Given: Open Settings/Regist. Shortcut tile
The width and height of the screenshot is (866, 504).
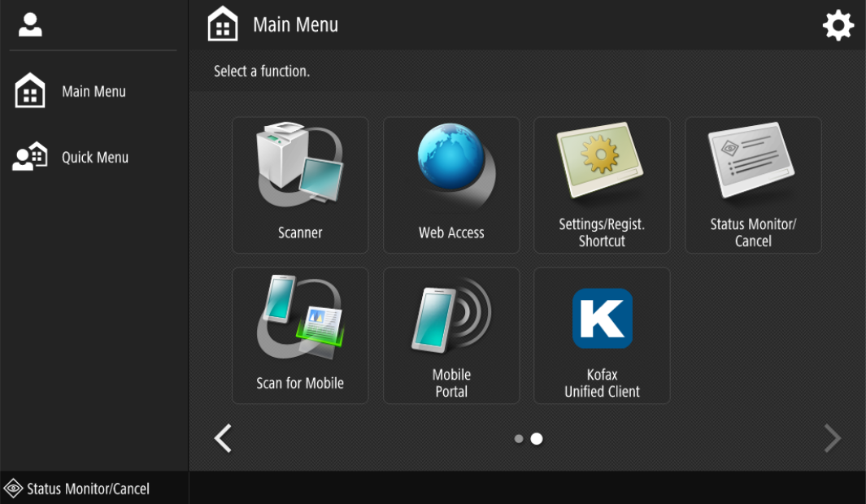Looking at the screenshot, I should [602, 185].
